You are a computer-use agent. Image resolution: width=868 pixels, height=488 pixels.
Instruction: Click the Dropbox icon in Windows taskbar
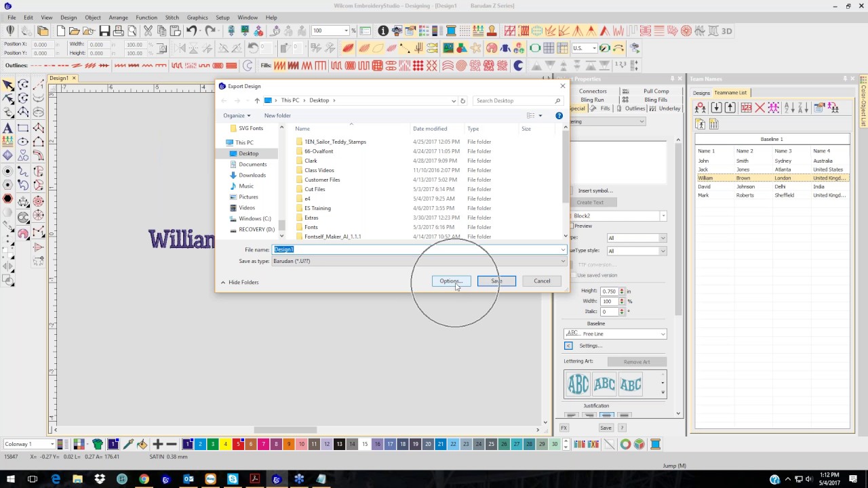tap(100, 479)
